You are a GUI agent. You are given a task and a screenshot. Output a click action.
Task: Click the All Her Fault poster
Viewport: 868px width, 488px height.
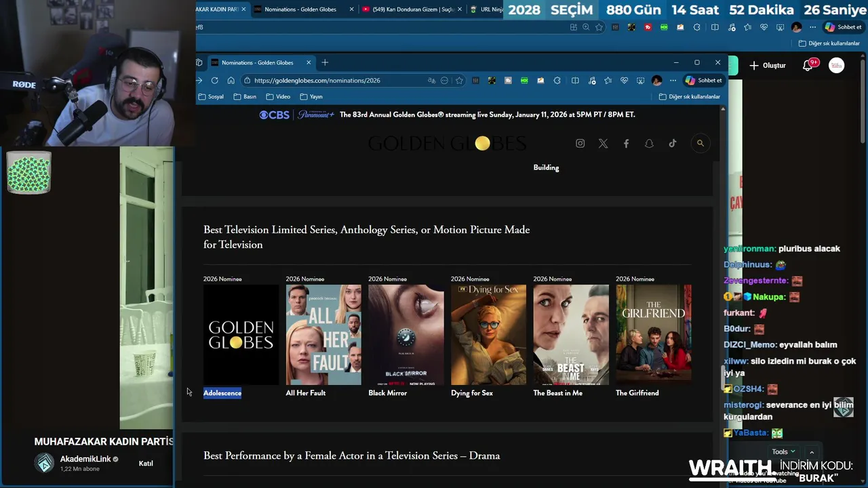[323, 335]
